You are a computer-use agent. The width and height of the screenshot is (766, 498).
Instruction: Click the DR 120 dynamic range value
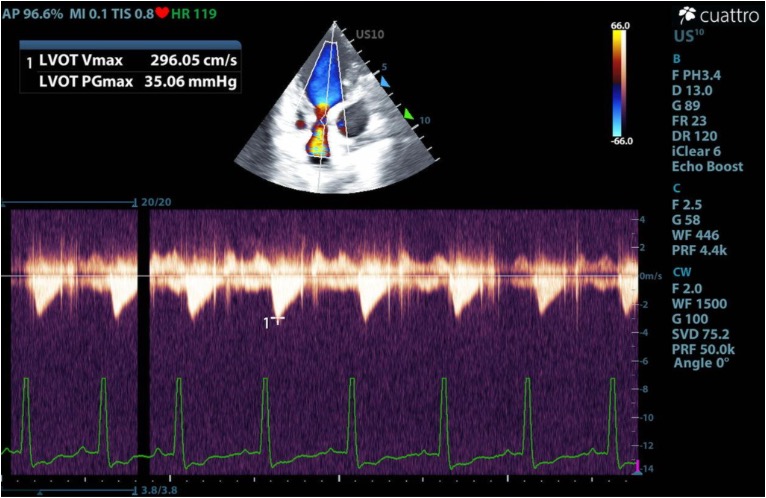pos(694,136)
